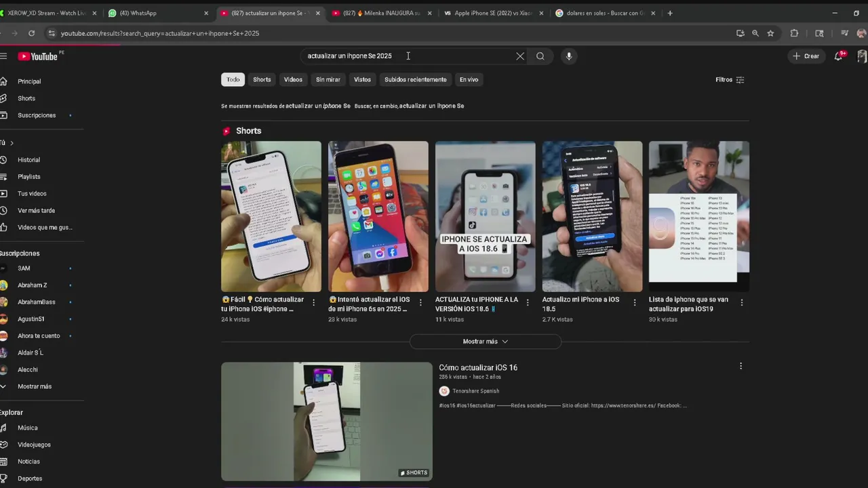Open options menu for Lista de iphone short
This screenshot has height=488, width=868.
pyautogui.click(x=741, y=303)
